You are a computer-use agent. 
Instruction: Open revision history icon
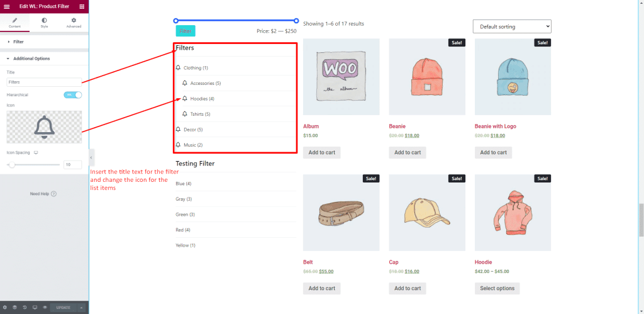click(x=25, y=308)
